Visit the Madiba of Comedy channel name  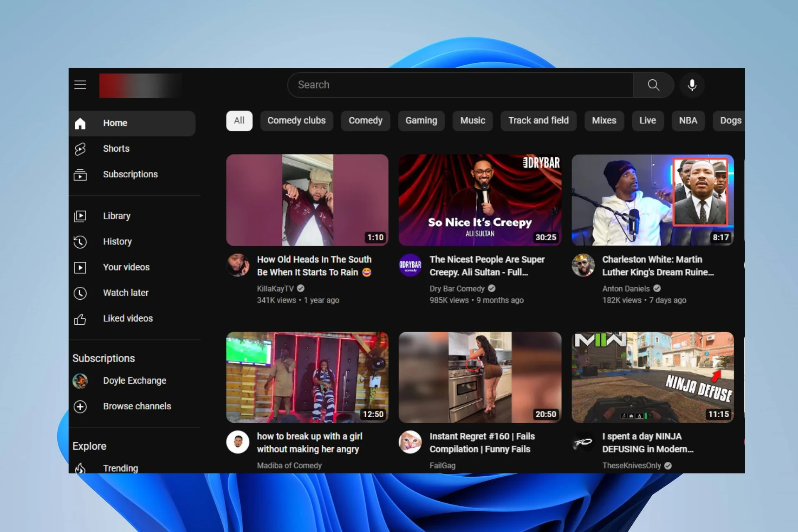click(x=289, y=465)
